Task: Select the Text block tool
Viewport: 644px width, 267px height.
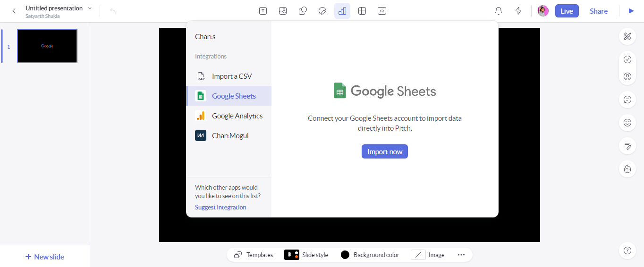Action: (x=263, y=11)
